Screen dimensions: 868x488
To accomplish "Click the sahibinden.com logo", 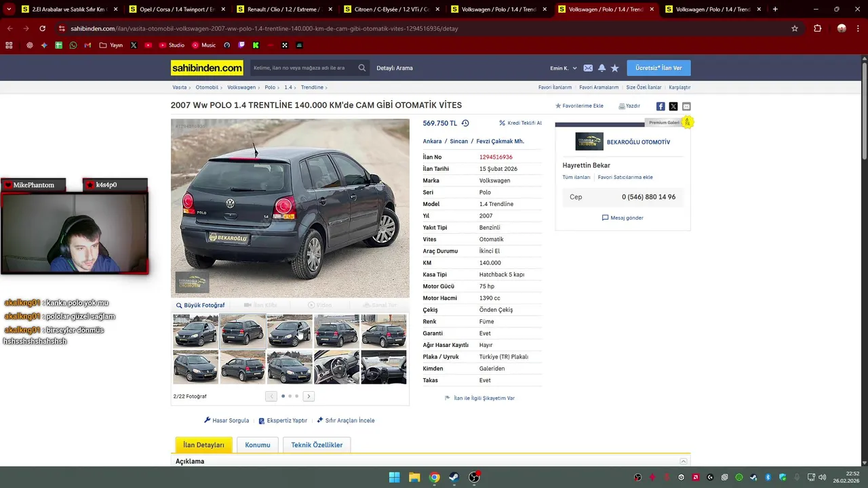I will (x=207, y=68).
